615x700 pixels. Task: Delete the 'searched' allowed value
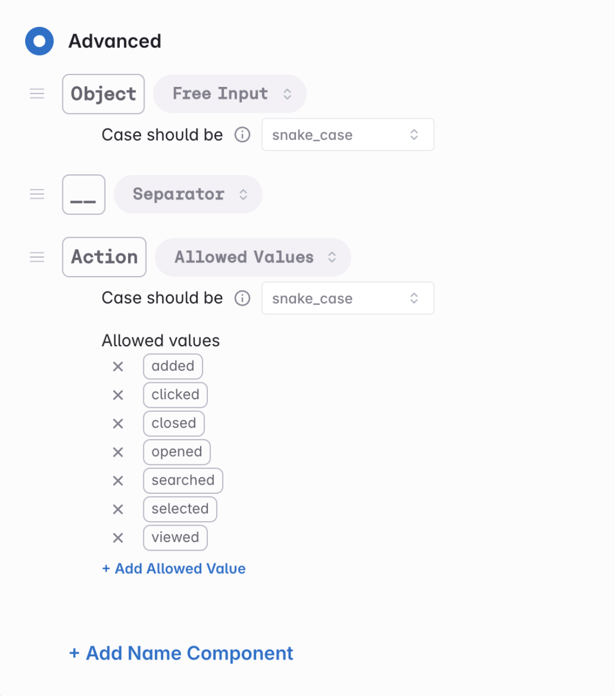pos(118,481)
